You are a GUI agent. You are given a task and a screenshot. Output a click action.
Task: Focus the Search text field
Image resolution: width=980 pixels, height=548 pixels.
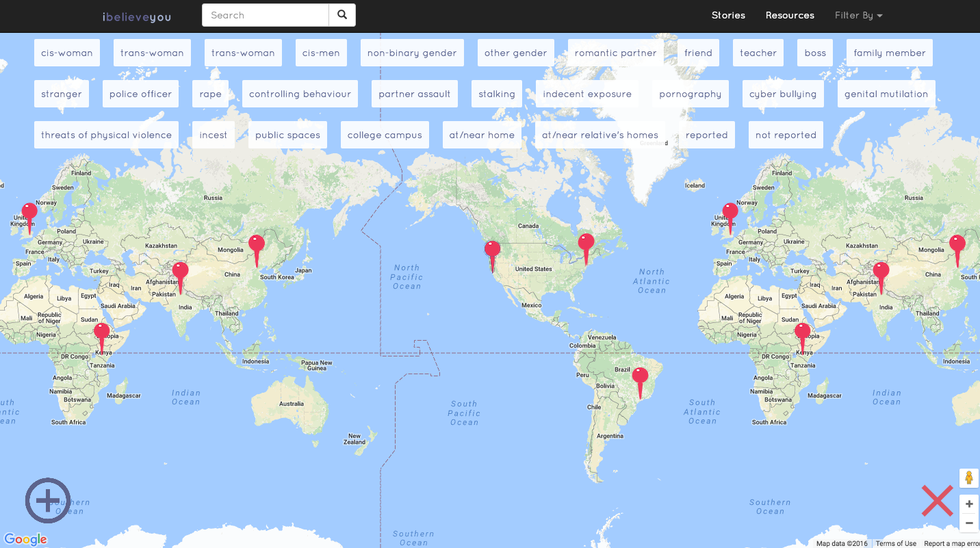click(x=266, y=15)
